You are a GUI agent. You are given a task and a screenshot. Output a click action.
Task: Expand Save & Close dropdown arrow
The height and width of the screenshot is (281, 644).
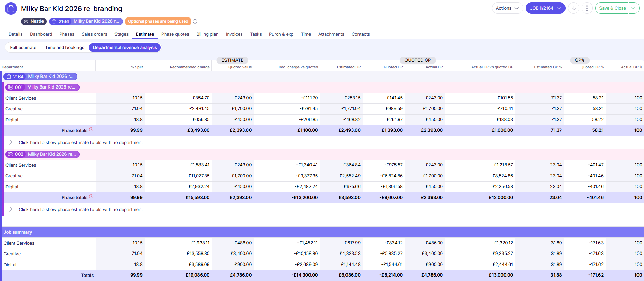point(633,8)
